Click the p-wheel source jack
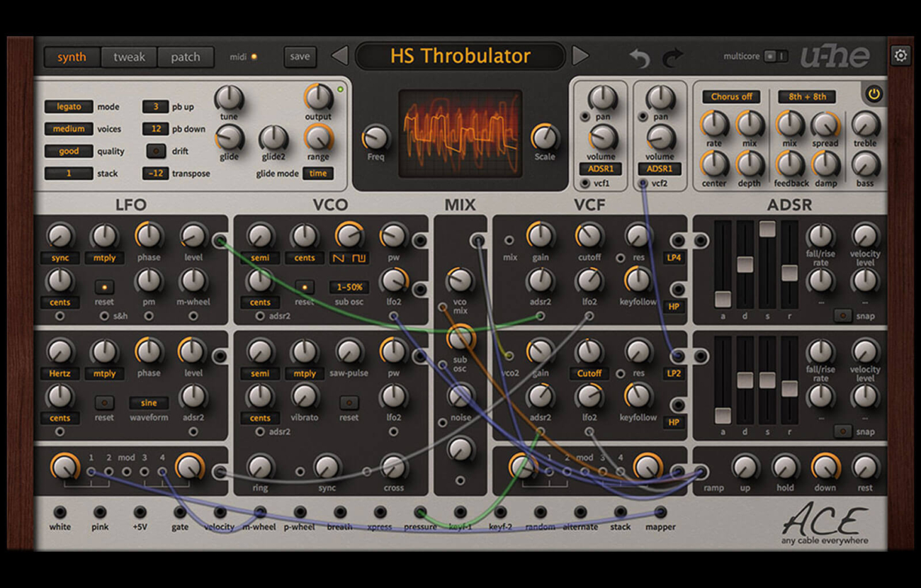Screen dimensions: 921x588 (300, 511)
